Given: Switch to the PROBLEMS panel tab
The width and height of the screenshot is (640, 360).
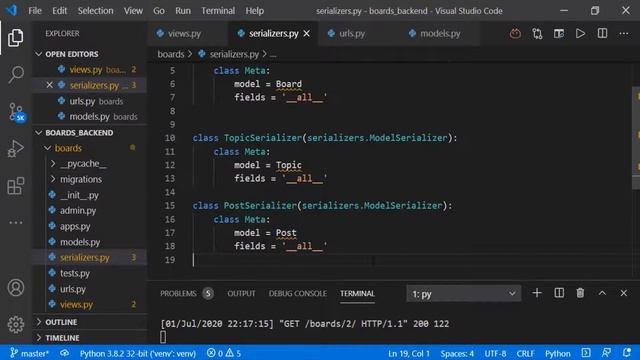Looking at the screenshot, I should pos(187,293).
